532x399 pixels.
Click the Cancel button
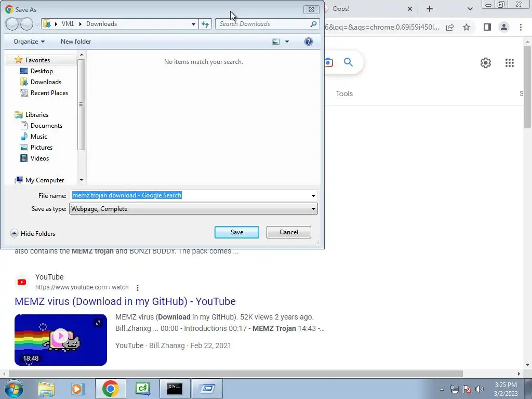(289, 232)
